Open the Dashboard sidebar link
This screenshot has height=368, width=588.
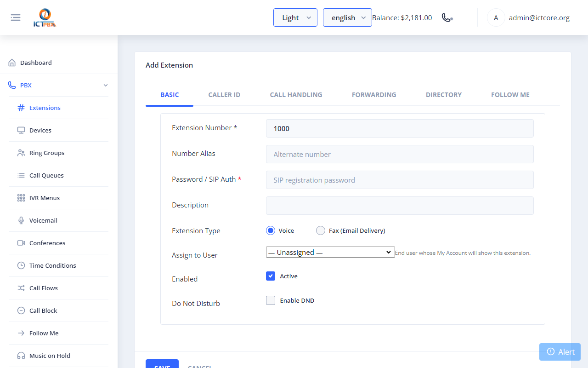point(59,63)
